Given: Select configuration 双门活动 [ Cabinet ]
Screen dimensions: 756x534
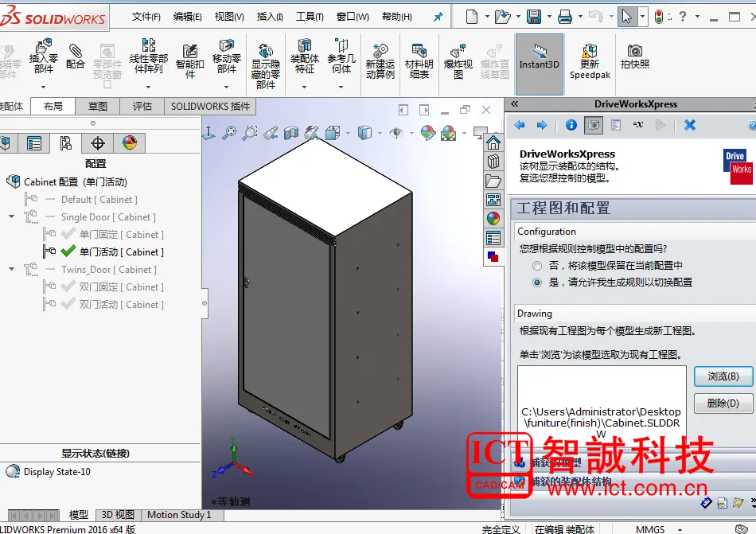Looking at the screenshot, I should (x=122, y=305).
